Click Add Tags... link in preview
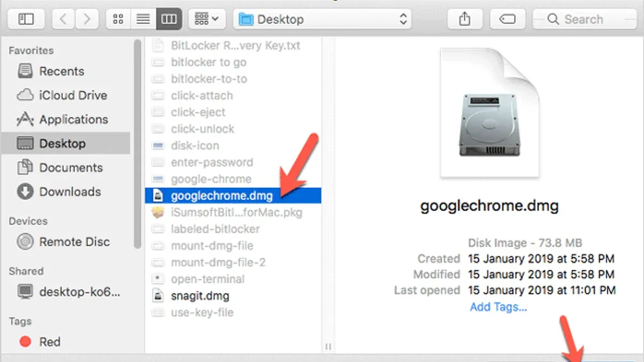 coord(498,307)
